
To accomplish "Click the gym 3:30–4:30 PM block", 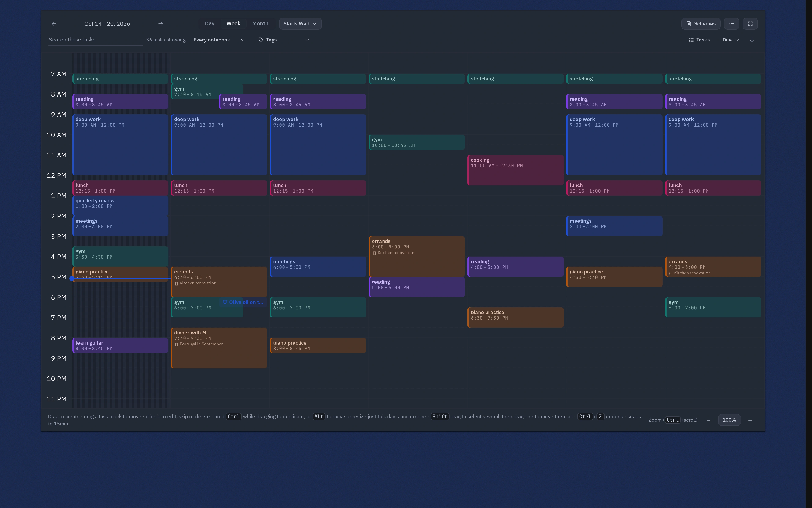I will [120, 256].
